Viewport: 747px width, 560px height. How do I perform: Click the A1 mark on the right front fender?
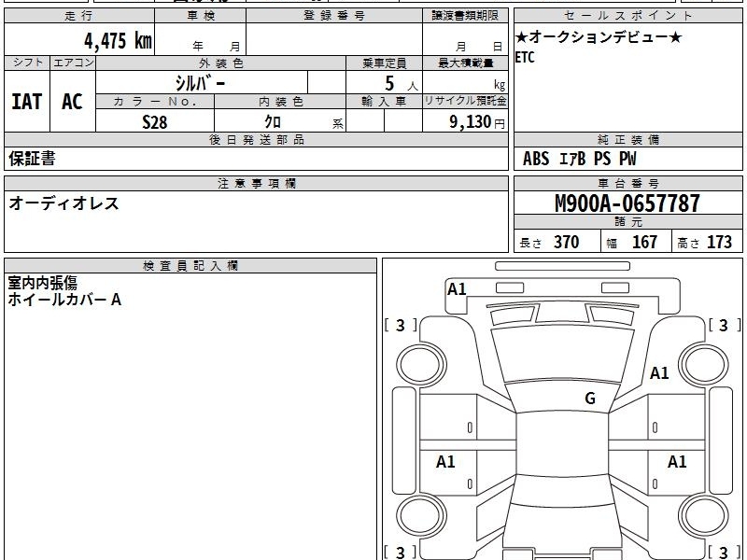[x=659, y=372]
